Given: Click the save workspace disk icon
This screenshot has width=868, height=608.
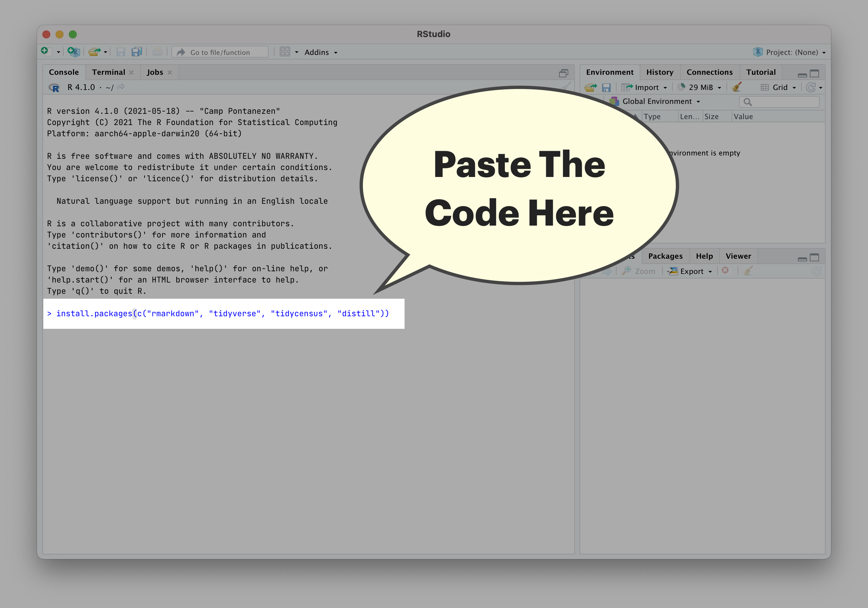Looking at the screenshot, I should point(606,88).
